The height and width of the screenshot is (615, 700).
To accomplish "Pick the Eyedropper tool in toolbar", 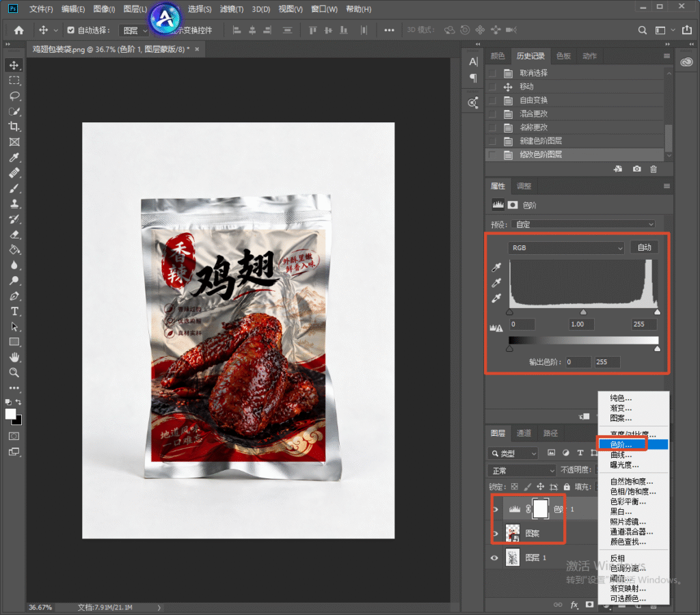I will 14,157.
